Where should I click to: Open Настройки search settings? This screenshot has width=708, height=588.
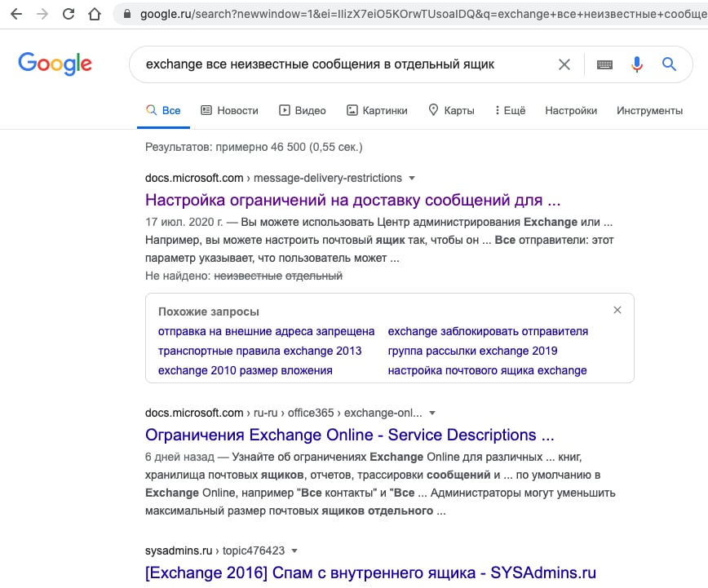click(x=571, y=111)
